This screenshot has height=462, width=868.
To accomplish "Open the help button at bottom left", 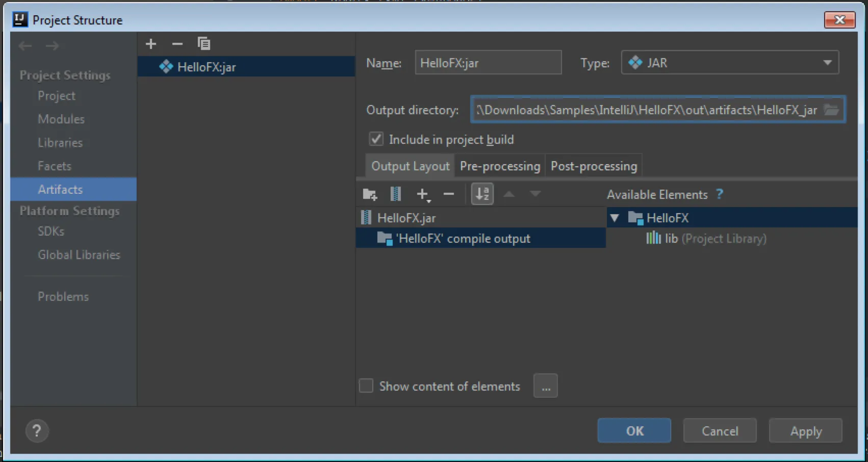I will point(37,431).
